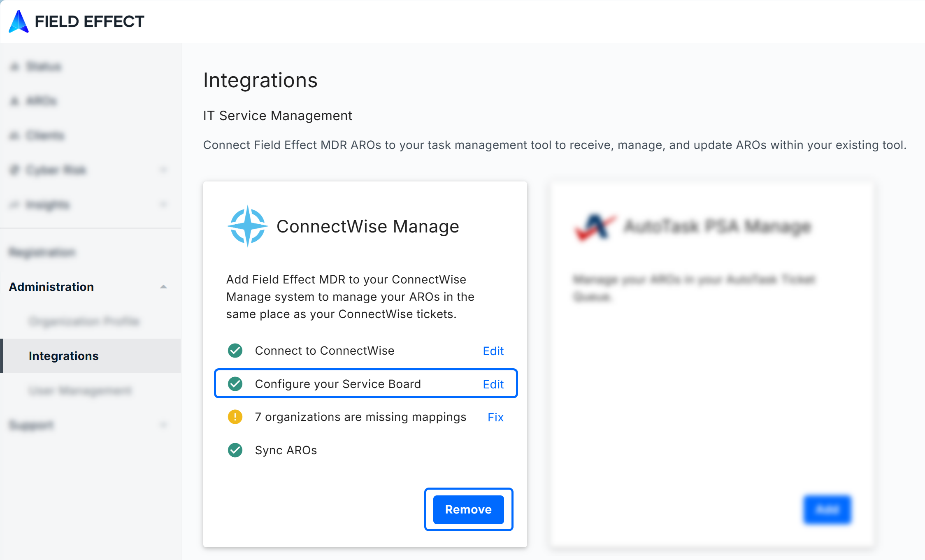
Task: Expand the blurred Insights sidebar chevron
Action: point(163,204)
